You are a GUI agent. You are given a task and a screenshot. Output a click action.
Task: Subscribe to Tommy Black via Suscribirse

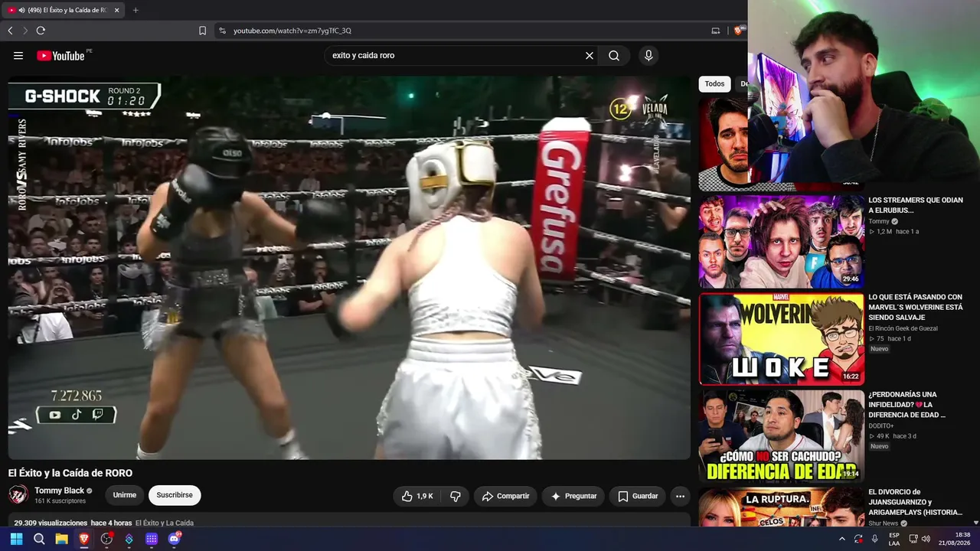click(175, 495)
